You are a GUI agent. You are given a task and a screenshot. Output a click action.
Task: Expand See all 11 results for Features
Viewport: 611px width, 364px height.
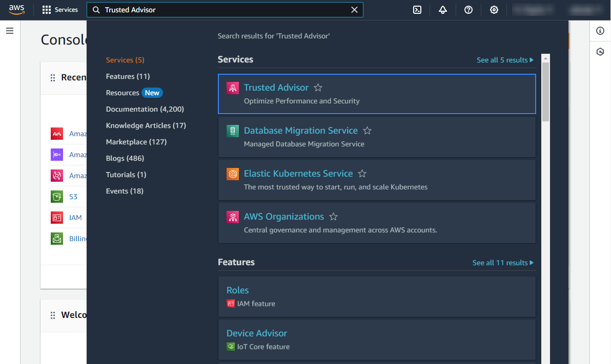point(503,263)
